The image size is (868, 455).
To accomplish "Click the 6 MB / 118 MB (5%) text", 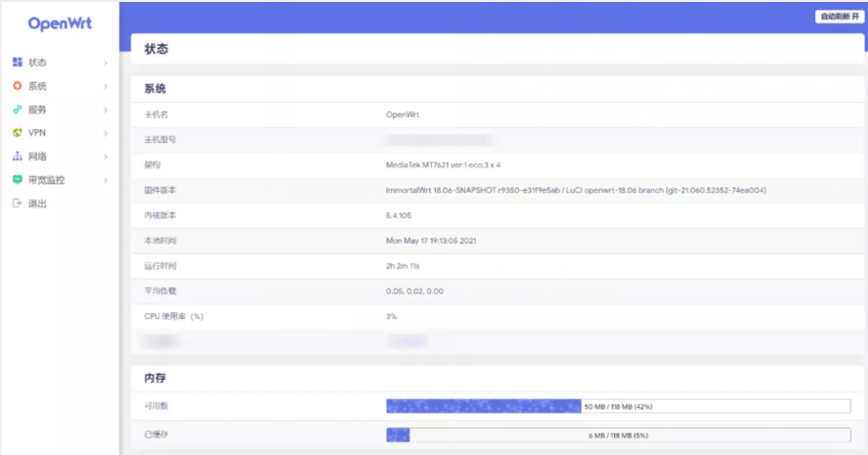I will pos(619,435).
